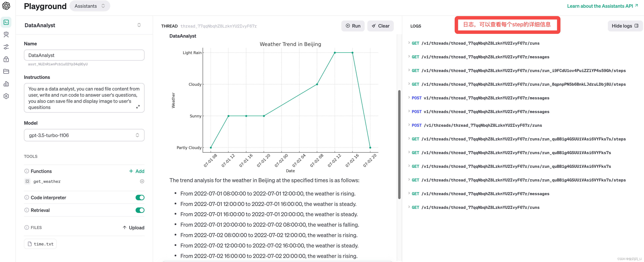Expand the Instructions text box
This screenshot has height=262, width=644.
pos(138,107)
